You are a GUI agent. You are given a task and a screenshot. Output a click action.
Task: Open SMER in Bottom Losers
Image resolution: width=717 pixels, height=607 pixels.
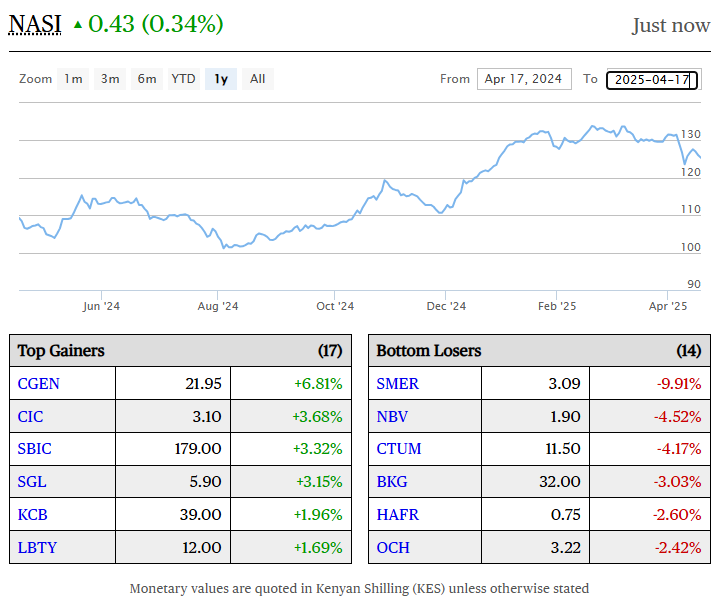tap(397, 383)
